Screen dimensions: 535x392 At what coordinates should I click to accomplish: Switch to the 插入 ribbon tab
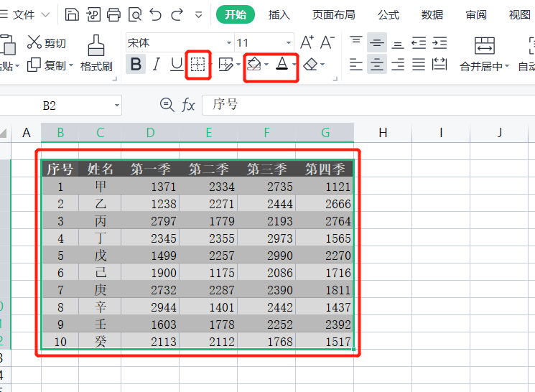279,14
